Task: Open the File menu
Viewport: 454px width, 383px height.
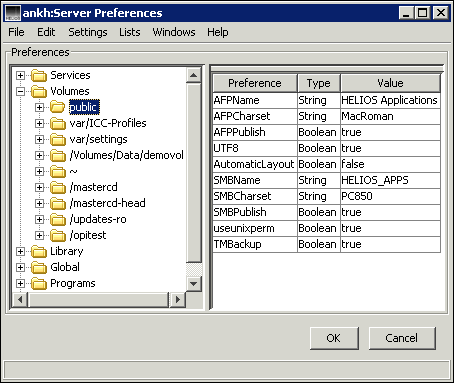Action: (16, 32)
